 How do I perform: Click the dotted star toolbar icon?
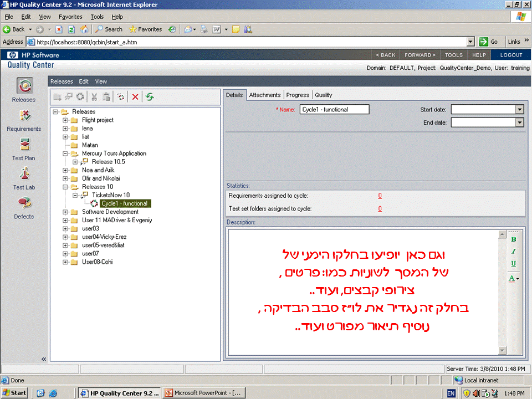[x=121, y=97]
